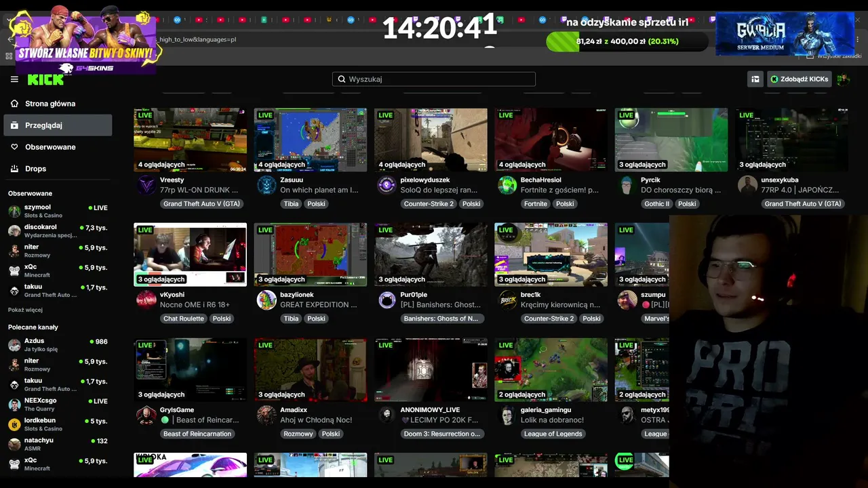The width and height of the screenshot is (868, 488).
Task: Open Vreesty's live stream thumbnail
Action: [x=190, y=140]
